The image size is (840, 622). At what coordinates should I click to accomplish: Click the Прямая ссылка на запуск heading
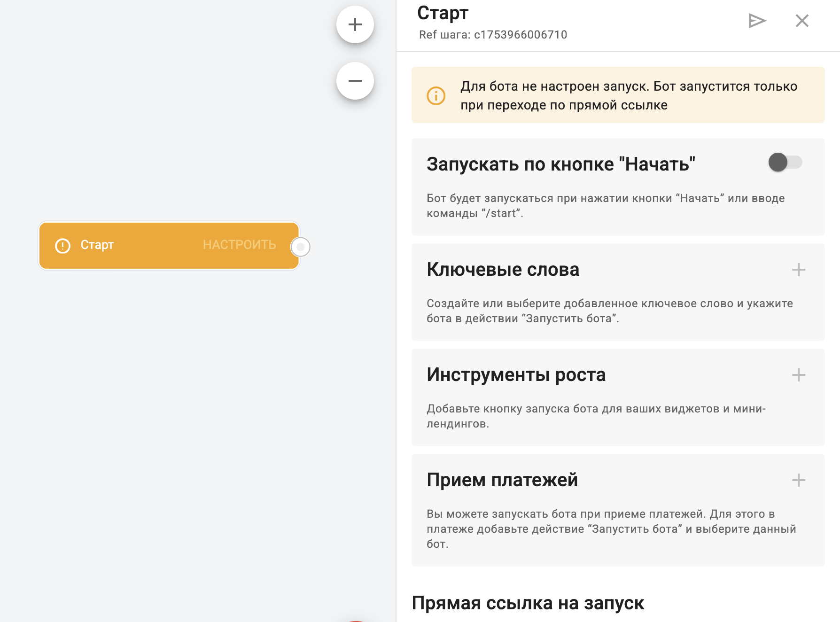528,603
